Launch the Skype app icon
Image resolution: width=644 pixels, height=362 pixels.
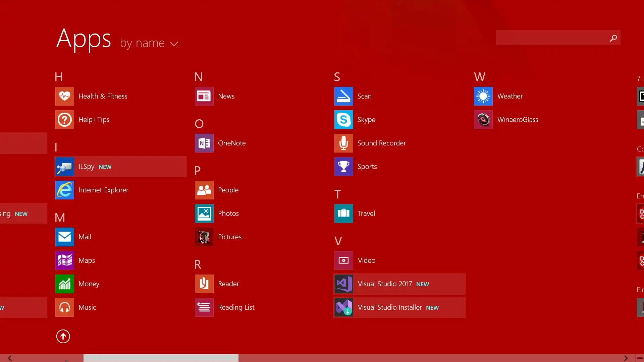click(343, 120)
